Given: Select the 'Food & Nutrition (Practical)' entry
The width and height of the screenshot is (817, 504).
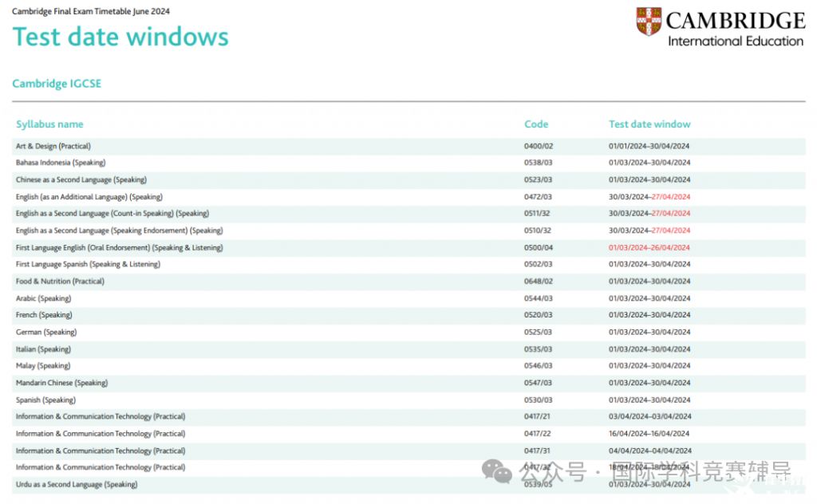Looking at the screenshot, I should (x=60, y=282).
